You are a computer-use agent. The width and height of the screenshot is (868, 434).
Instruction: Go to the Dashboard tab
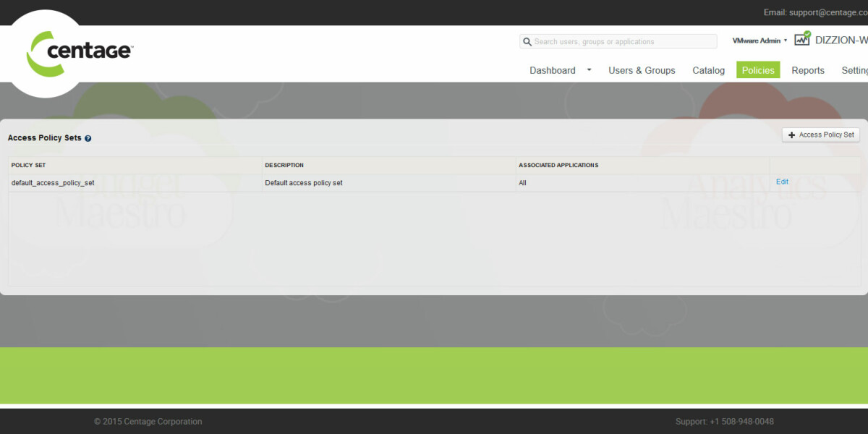click(553, 70)
